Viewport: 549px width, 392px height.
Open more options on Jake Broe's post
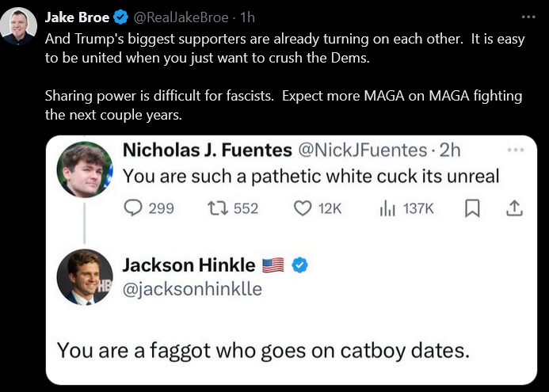(x=528, y=17)
